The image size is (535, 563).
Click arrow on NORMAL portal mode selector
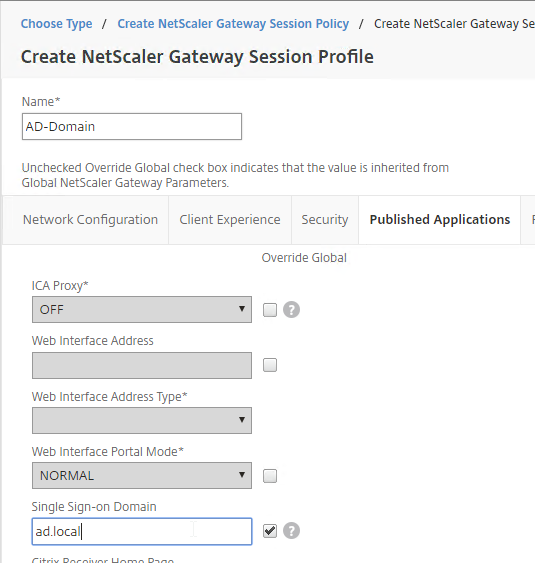[242, 475]
